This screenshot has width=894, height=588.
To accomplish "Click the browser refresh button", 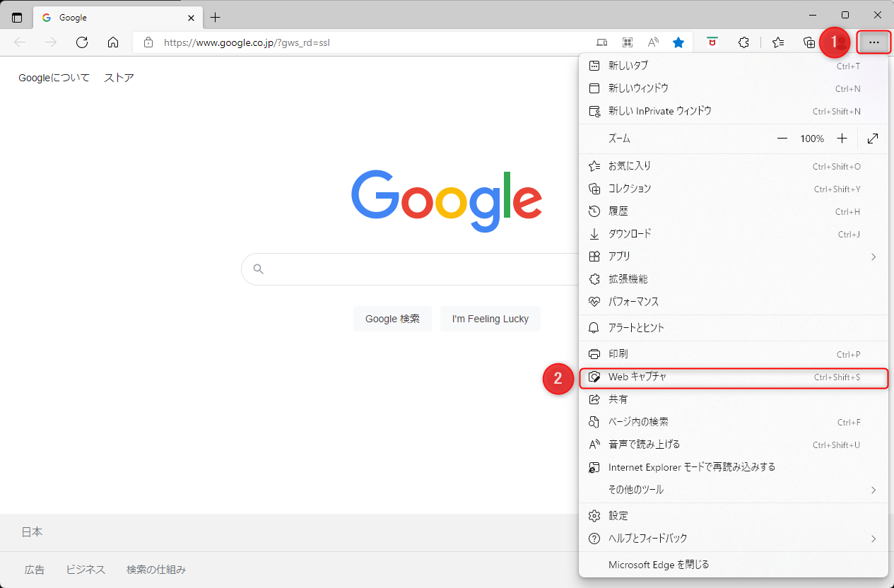I will tap(82, 42).
